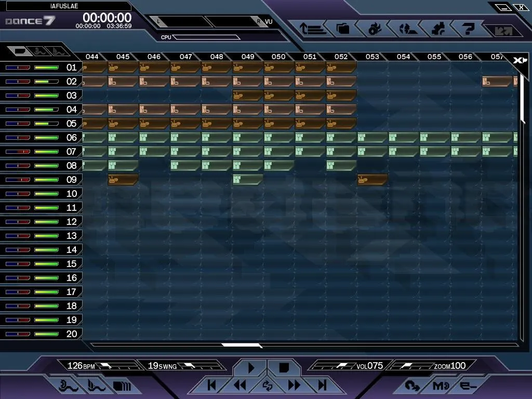Click the track 01 pan slider
This screenshot has height=399, width=532.
coord(18,68)
